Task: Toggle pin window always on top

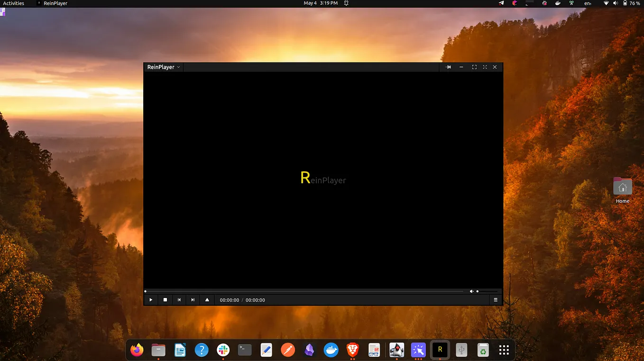Action: pyautogui.click(x=448, y=67)
